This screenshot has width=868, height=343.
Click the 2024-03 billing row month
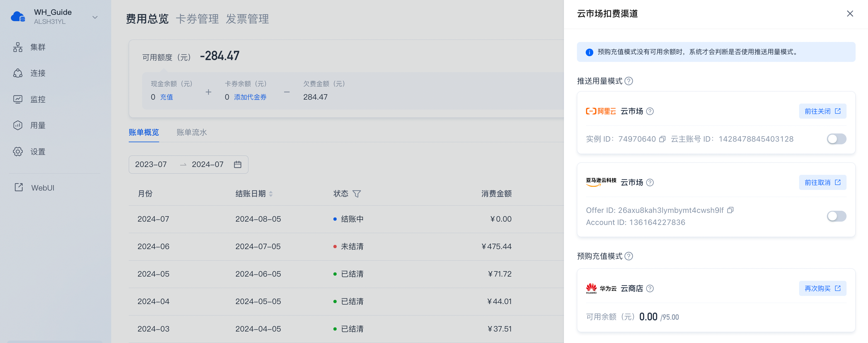[153, 329]
